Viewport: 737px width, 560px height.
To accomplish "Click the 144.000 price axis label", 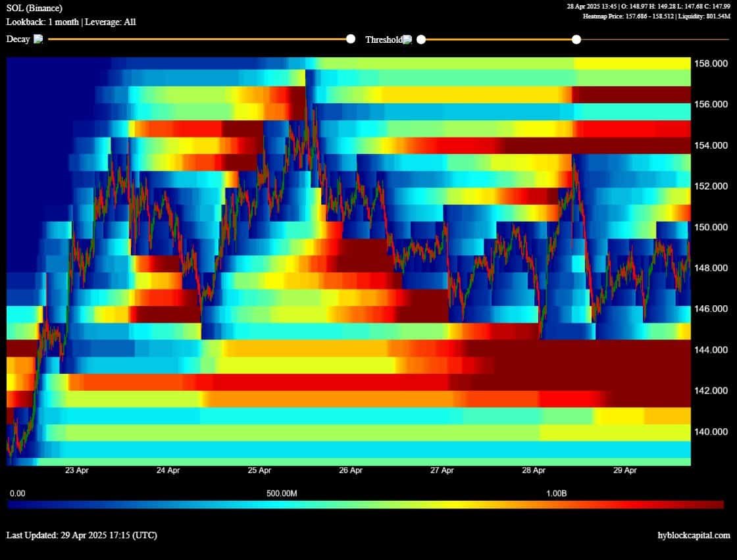I will coord(711,350).
